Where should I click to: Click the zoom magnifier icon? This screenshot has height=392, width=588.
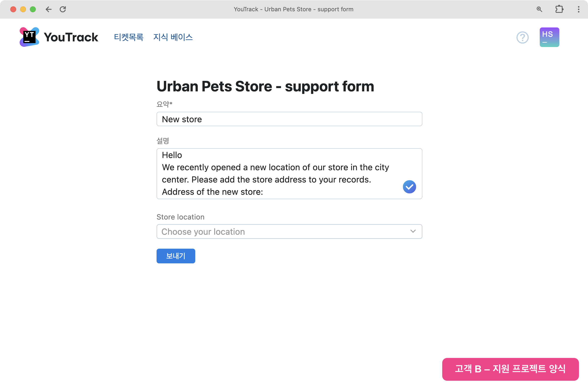click(539, 9)
